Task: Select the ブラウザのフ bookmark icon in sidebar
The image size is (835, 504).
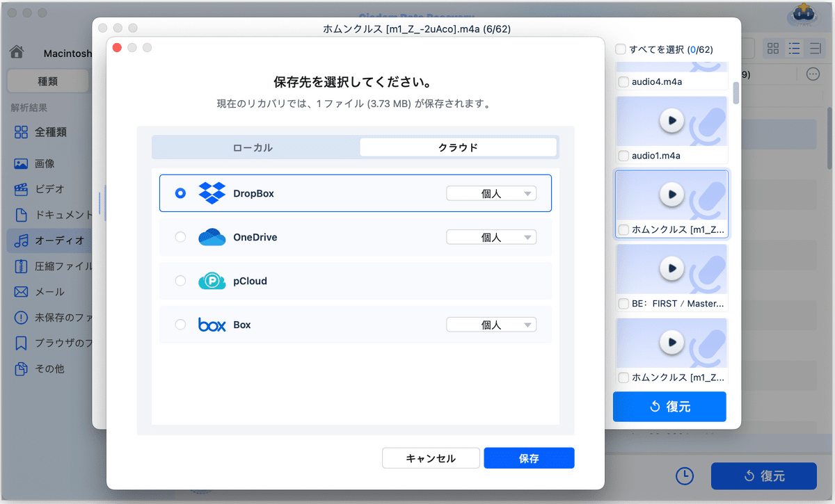Action: tap(21, 343)
